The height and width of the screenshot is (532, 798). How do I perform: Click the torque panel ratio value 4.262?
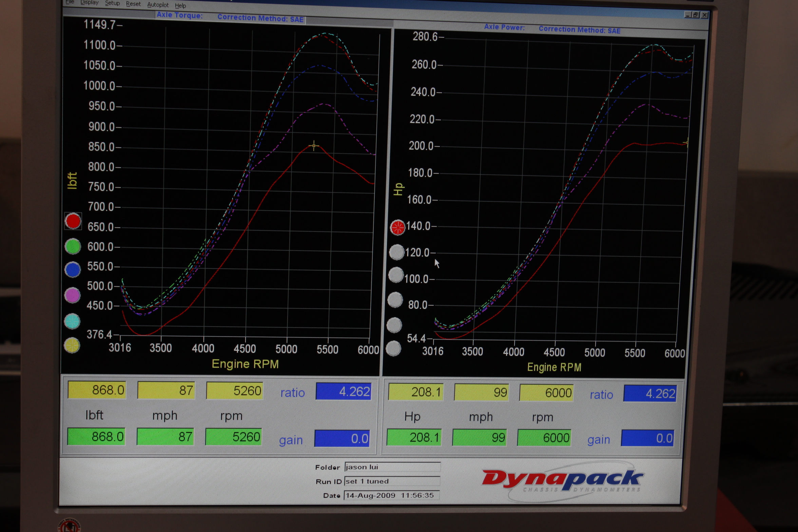pos(343,392)
